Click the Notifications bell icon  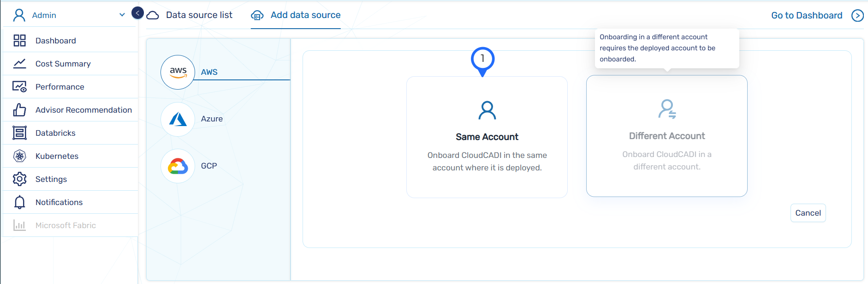[x=19, y=202]
